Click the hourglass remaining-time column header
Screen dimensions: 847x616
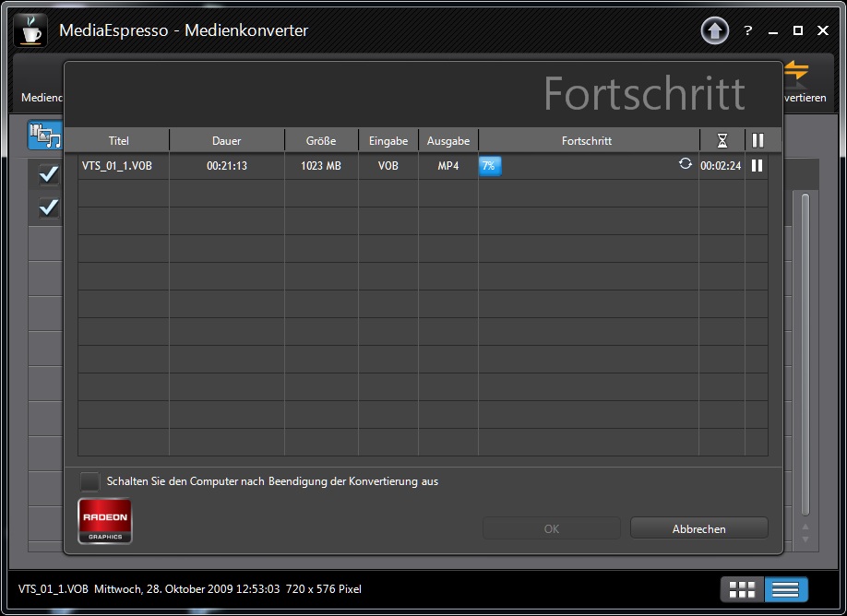coord(722,141)
